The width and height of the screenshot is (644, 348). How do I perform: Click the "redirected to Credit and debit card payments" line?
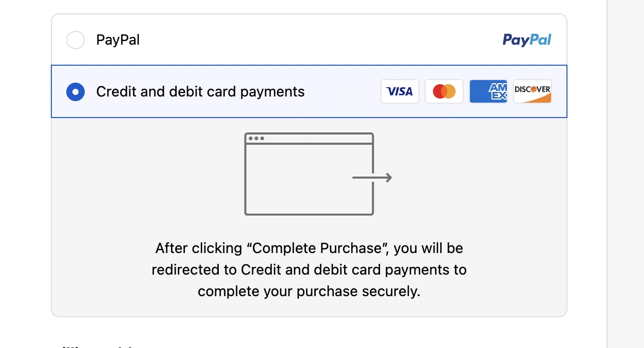pos(309,270)
